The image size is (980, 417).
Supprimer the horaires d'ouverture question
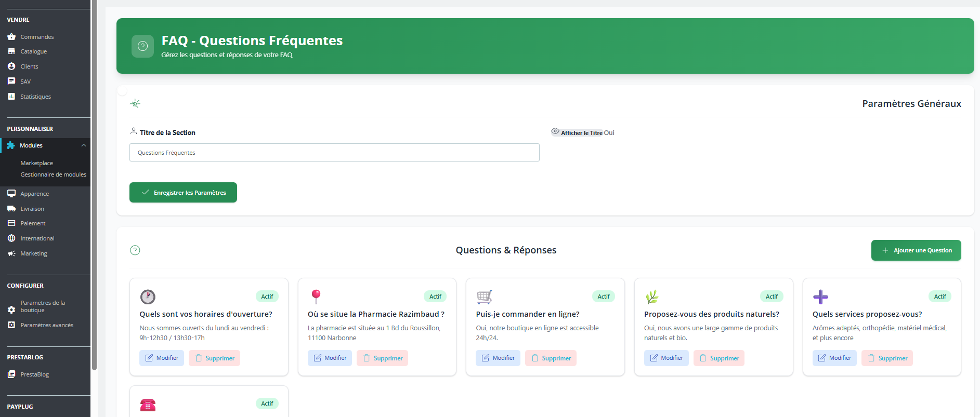click(214, 358)
